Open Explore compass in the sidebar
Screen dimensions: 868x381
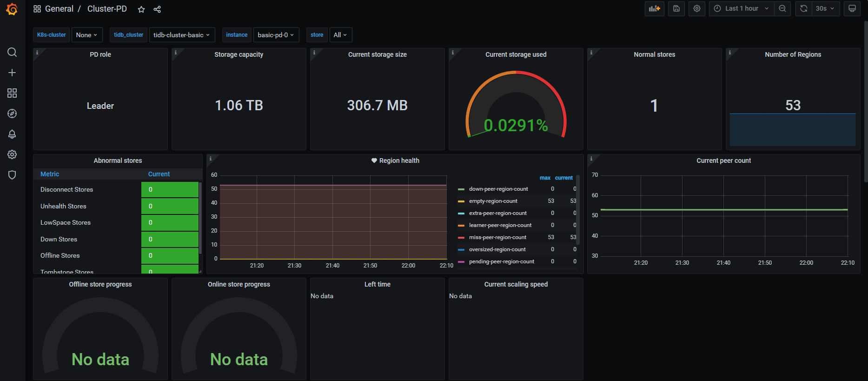pyautogui.click(x=12, y=114)
